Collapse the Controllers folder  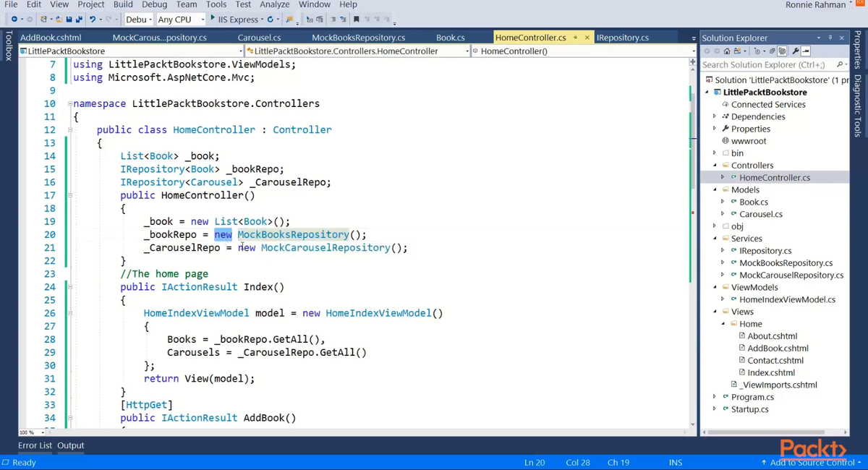715,166
